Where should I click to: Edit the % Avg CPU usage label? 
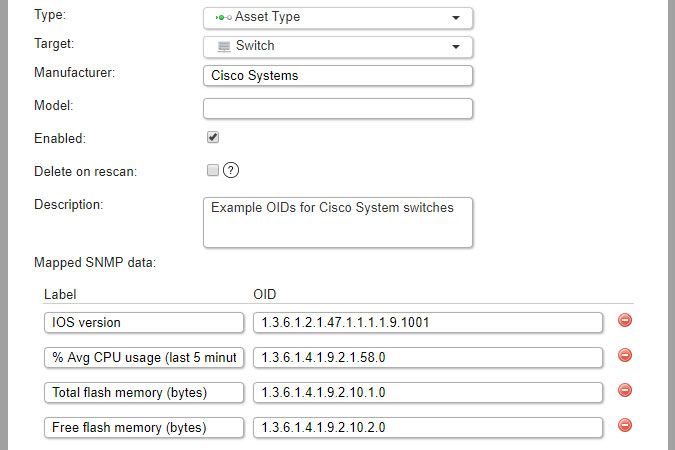point(144,357)
